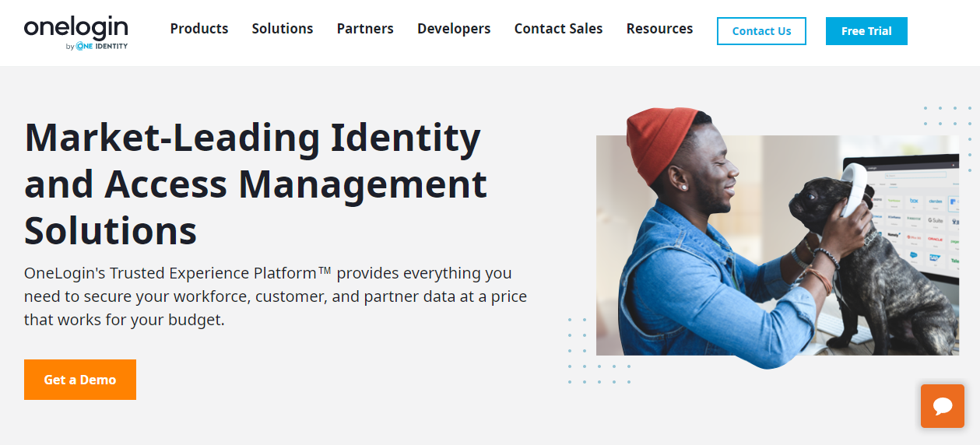Open the Products menu
Image resolution: width=980 pixels, height=445 pixels.
199,29
